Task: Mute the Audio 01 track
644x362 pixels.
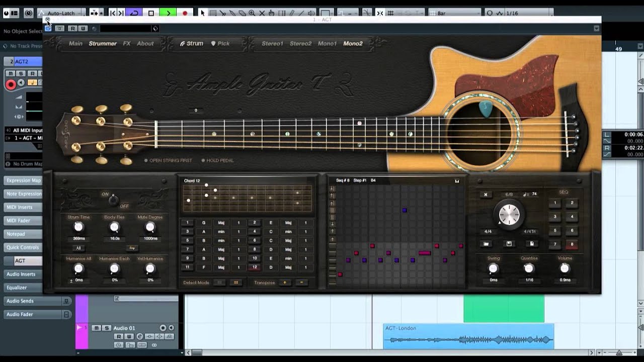Action: tap(96, 328)
